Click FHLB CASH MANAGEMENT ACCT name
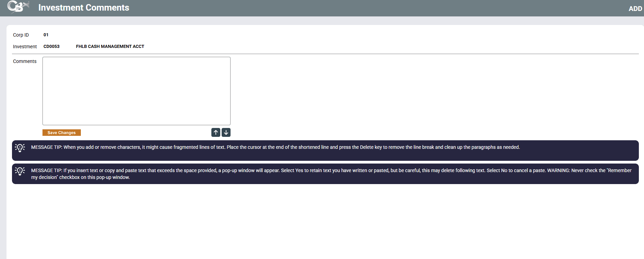644x259 pixels. (x=110, y=47)
